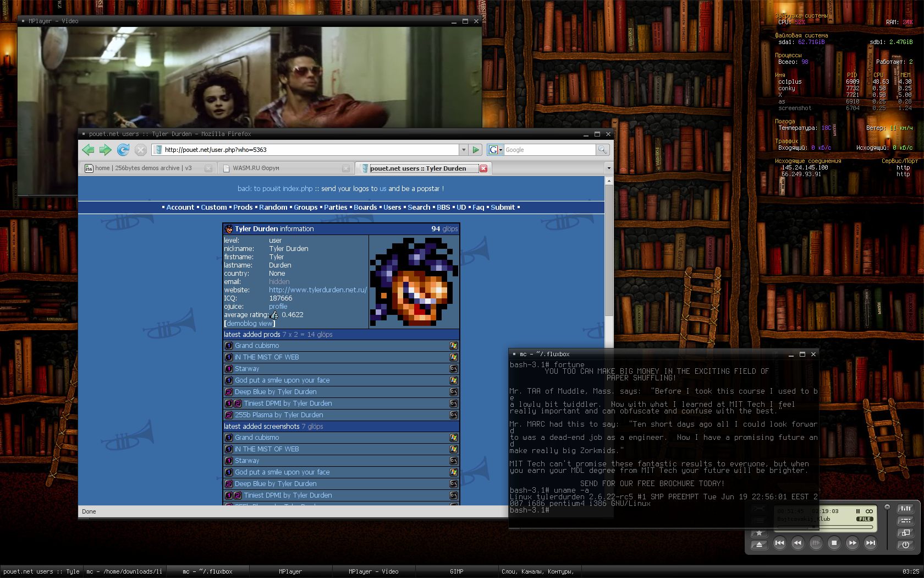Switch to the 256bytes demos archive tab
924x578 pixels.
click(147, 168)
